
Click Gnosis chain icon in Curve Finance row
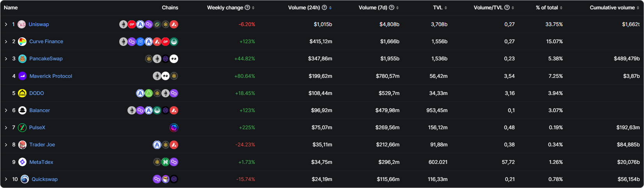pos(174,42)
